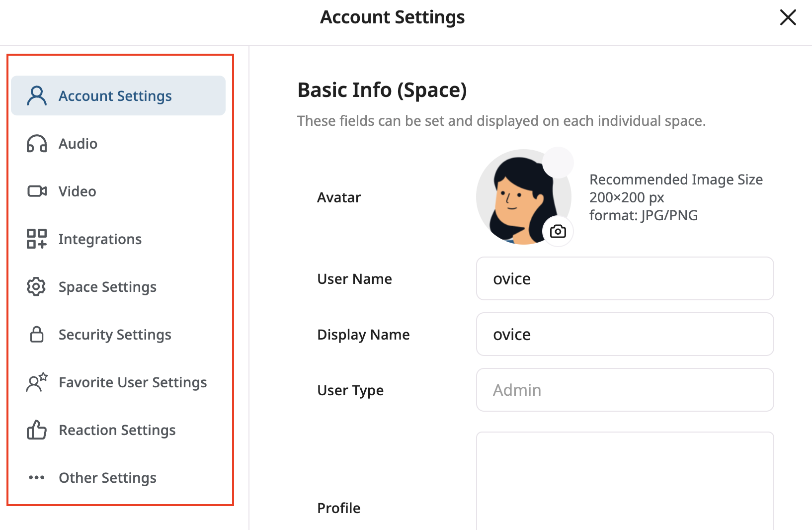Open the camera icon to change avatar
This screenshot has height=530, width=812.
point(558,231)
